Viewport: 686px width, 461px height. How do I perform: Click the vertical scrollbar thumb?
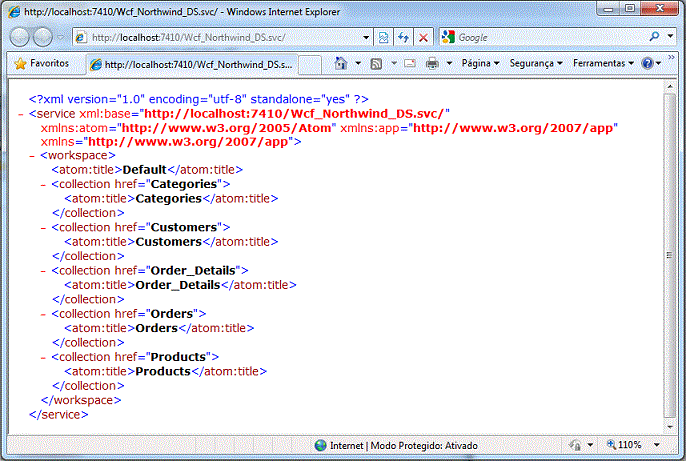click(x=670, y=255)
